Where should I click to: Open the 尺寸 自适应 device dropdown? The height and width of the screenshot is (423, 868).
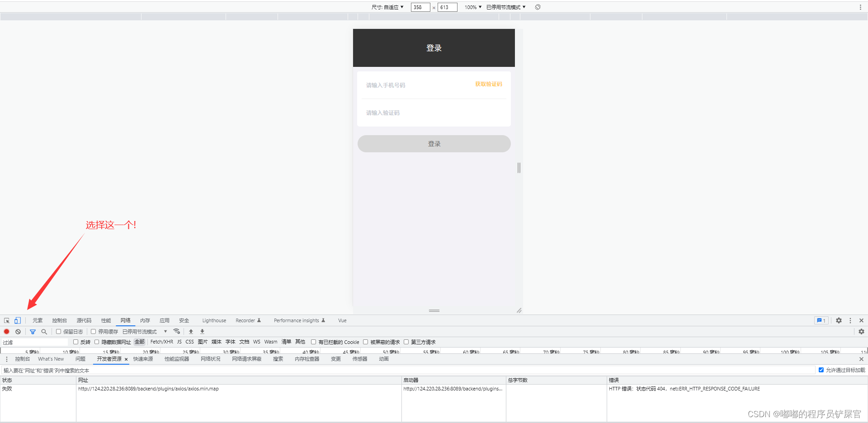pos(387,7)
